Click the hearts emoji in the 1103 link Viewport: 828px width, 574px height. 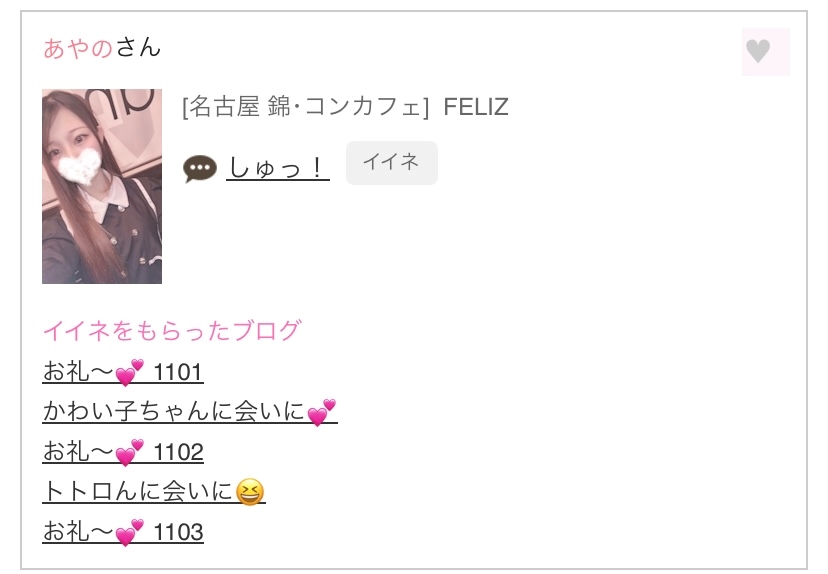pyautogui.click(x=130, y=532)
